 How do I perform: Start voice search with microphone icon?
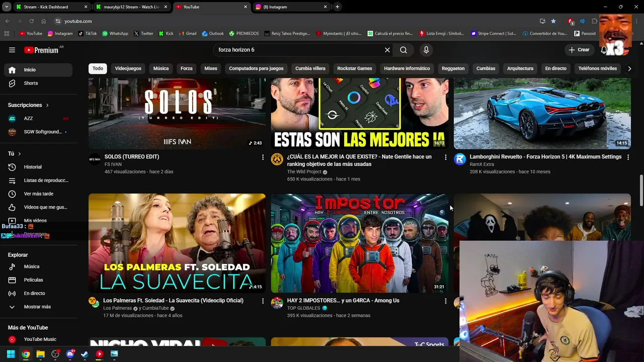(426, 50)
